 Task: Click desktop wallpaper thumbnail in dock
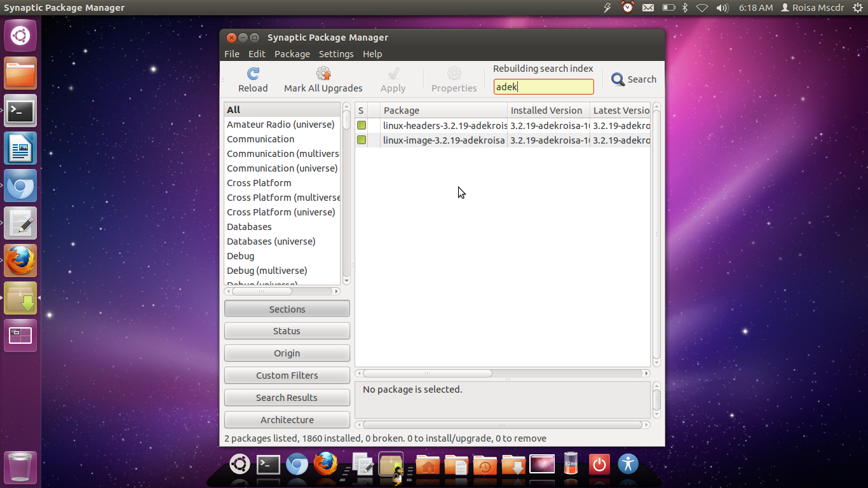(x=542, y=464)
